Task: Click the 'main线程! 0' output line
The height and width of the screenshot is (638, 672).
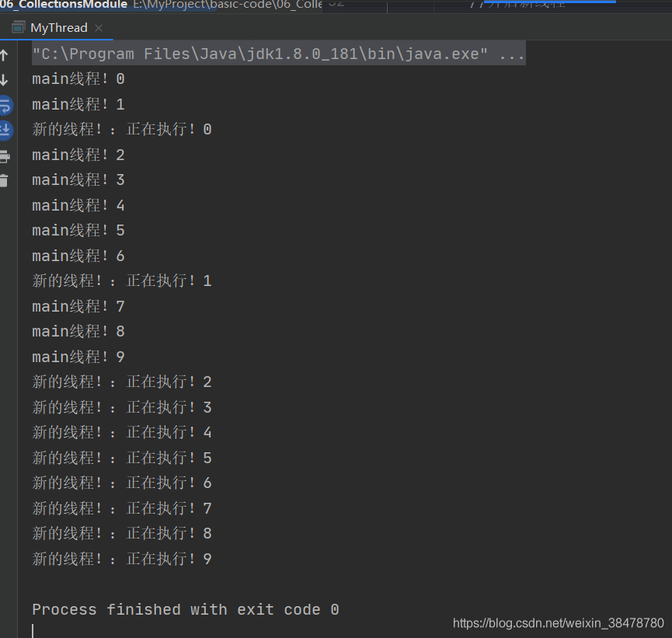Action: click(78, 79)
